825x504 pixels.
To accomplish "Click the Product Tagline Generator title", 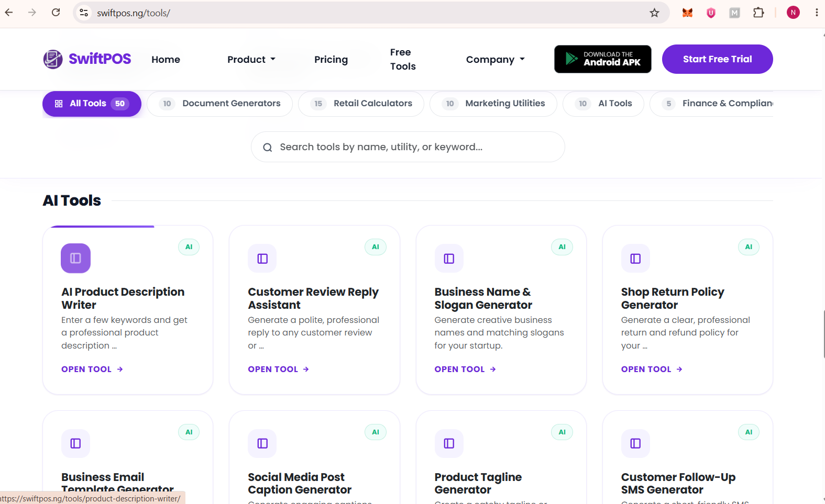I will point(478,484).
